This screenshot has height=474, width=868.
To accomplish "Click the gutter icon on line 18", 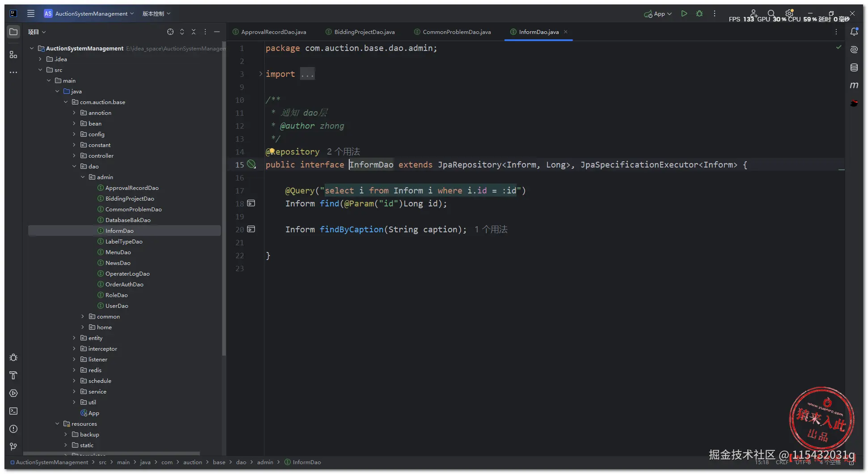I will click(x=251, y=203).
